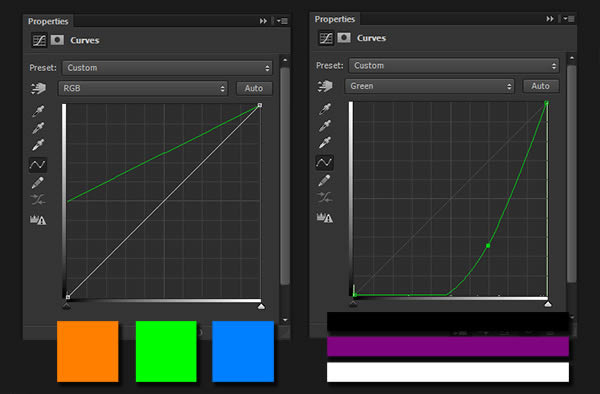600x394 pixels.
Task: Click the Auto button in right panel
Action: 541,86
